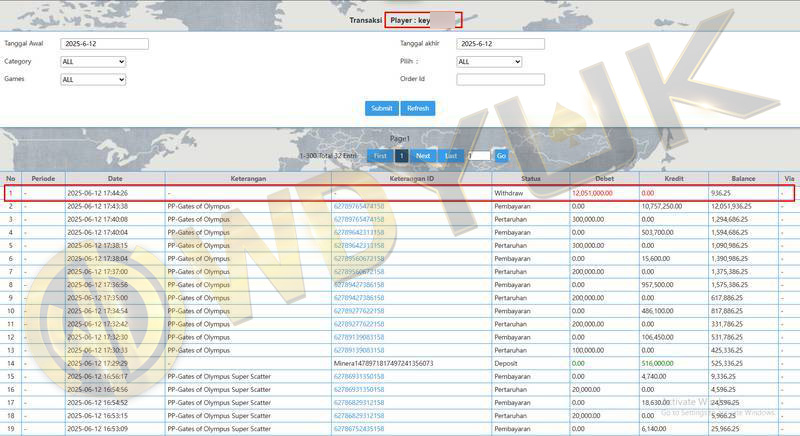800x436 pixels.
Task: Click the date 2025-06-12 17:29:29
Action: pos(97,364)
